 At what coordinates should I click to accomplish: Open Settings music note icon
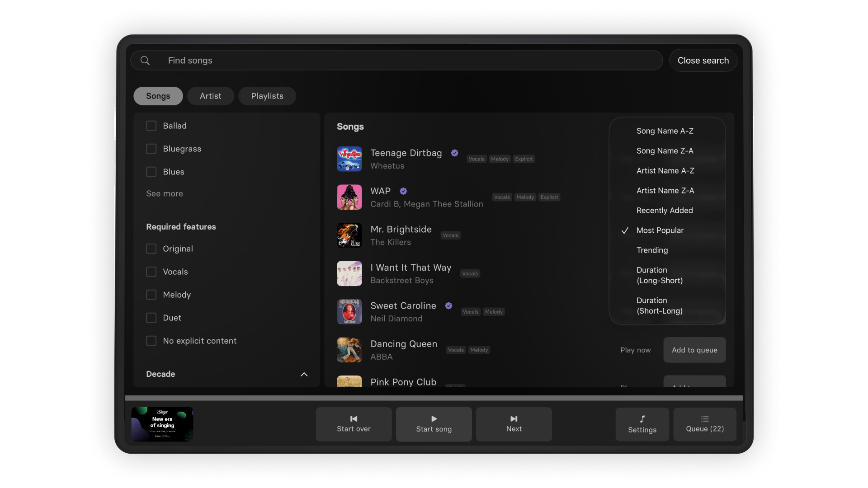642,419
